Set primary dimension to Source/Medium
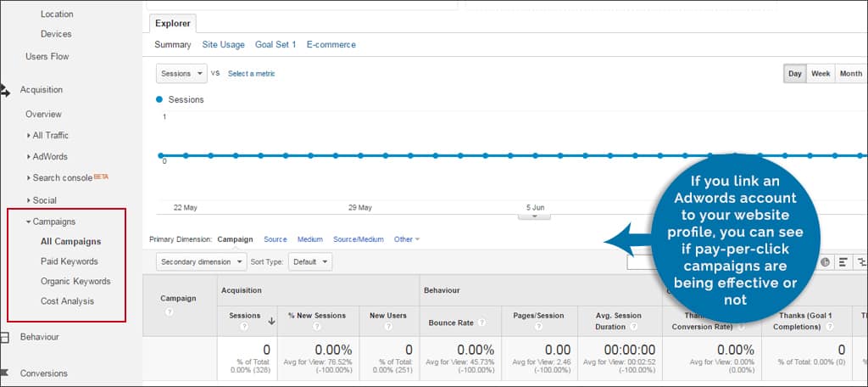868x387 pixels. click(359, 239)
